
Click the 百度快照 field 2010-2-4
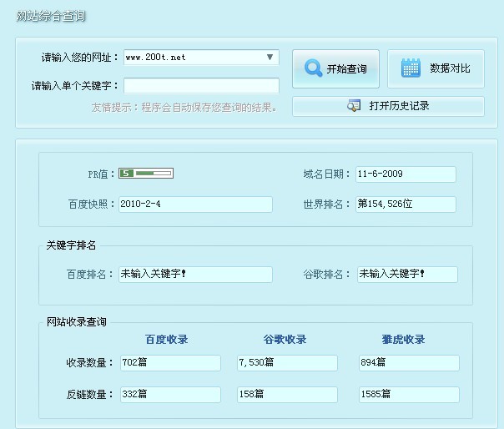click(195, 204)
